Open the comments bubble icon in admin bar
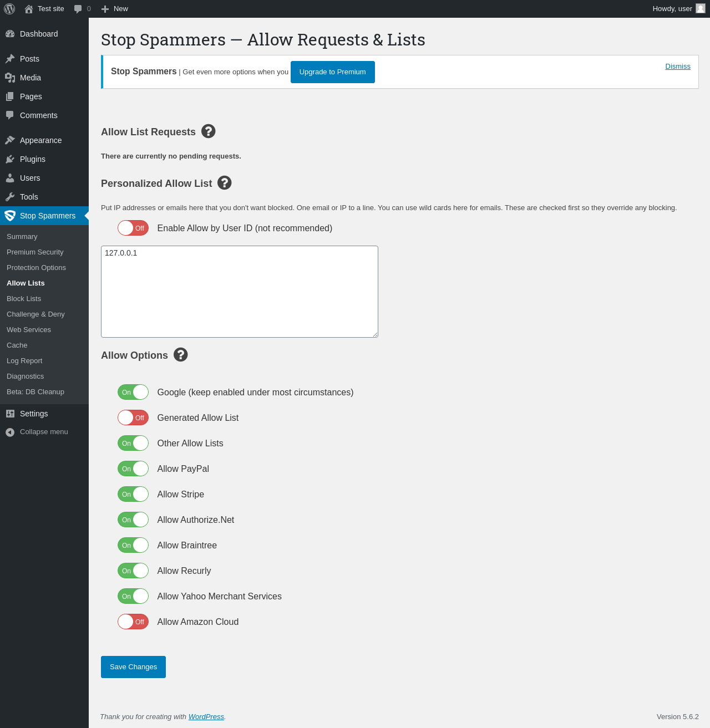This screenshot has height=728, width=710. pos(78,9)
